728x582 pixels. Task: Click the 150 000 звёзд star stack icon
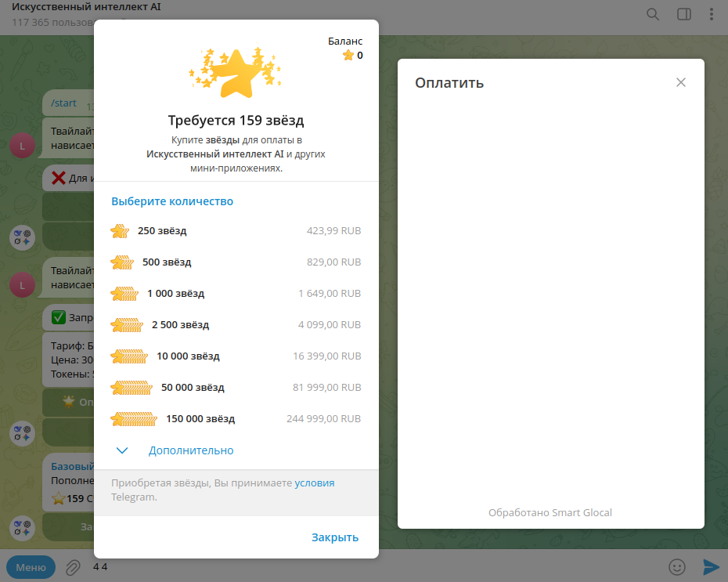(x=134, y=419)
